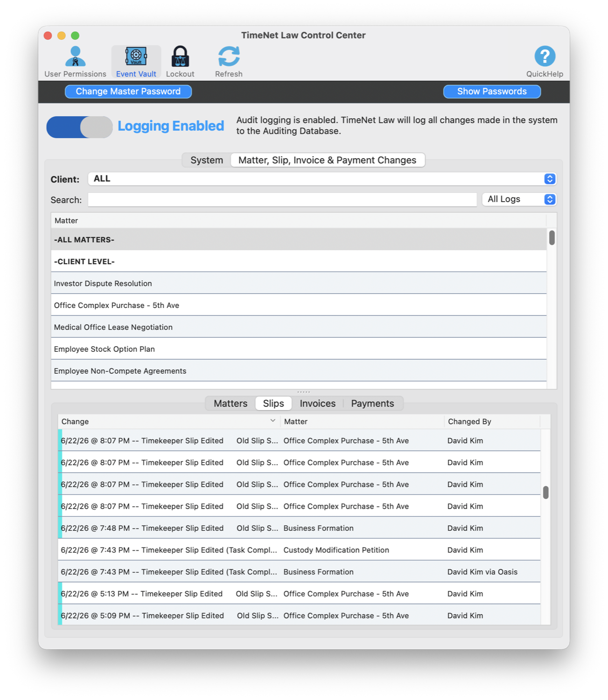Open the Lockout padlock icon
This screenshot has height=700, width=608.
(180, 57)
